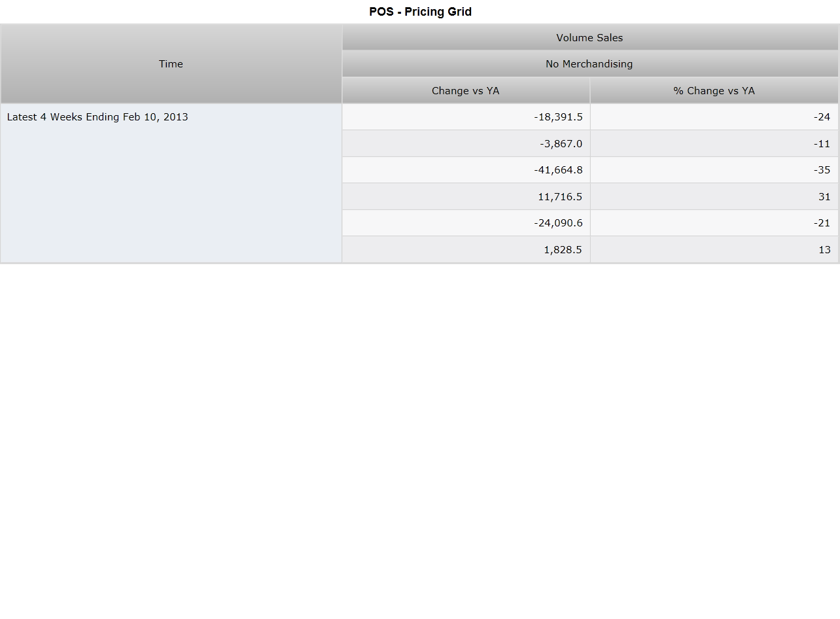Select the 13 percent change cell

(714, 250)
